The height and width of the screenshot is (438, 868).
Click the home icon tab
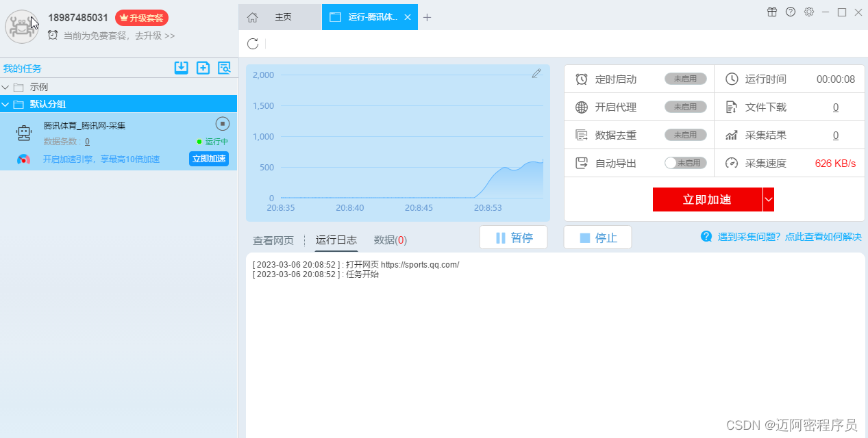coord(252,17)
